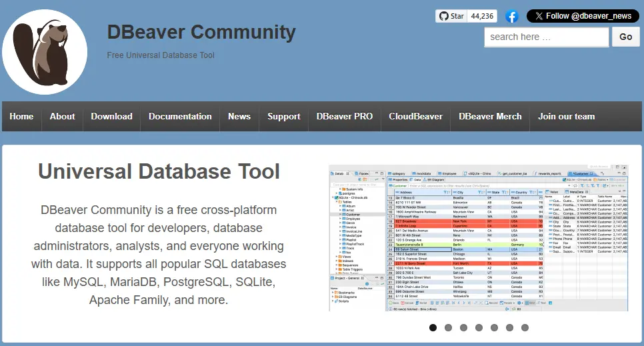Select the first carousel dot
This screenshot has width=644, height=346.
coord(433,327)
